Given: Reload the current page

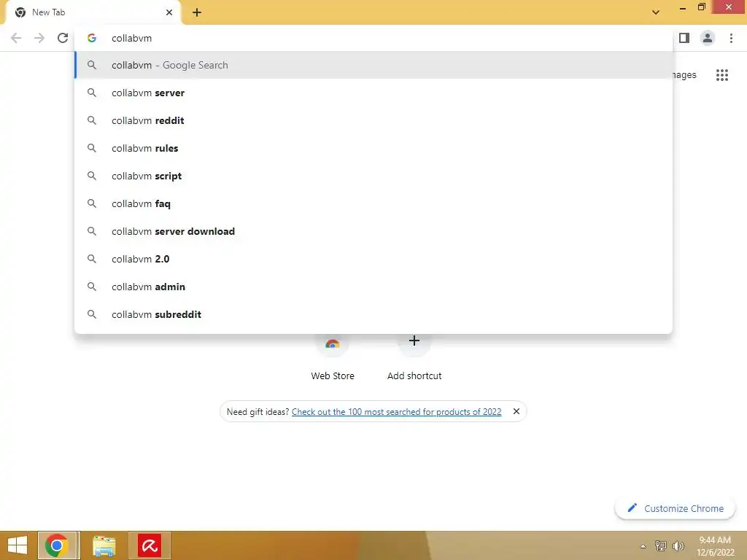Looking at the screenshot, I should (x=63, y=38).
